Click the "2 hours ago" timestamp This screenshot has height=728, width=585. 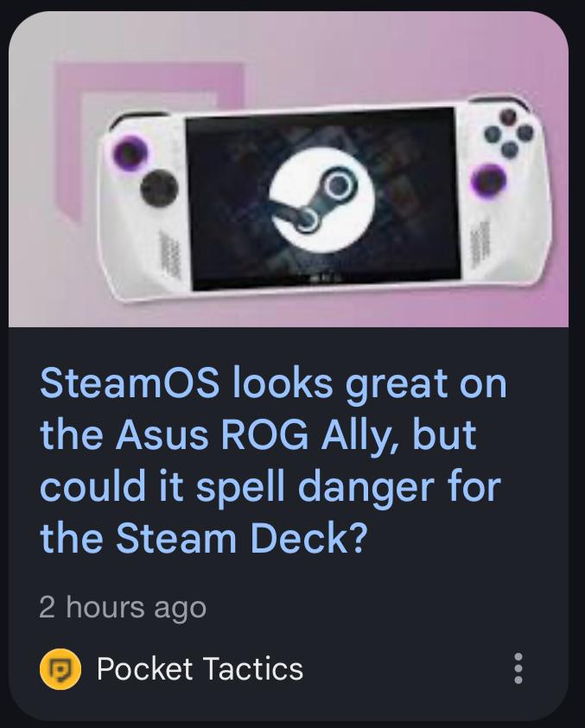[123, 607]
